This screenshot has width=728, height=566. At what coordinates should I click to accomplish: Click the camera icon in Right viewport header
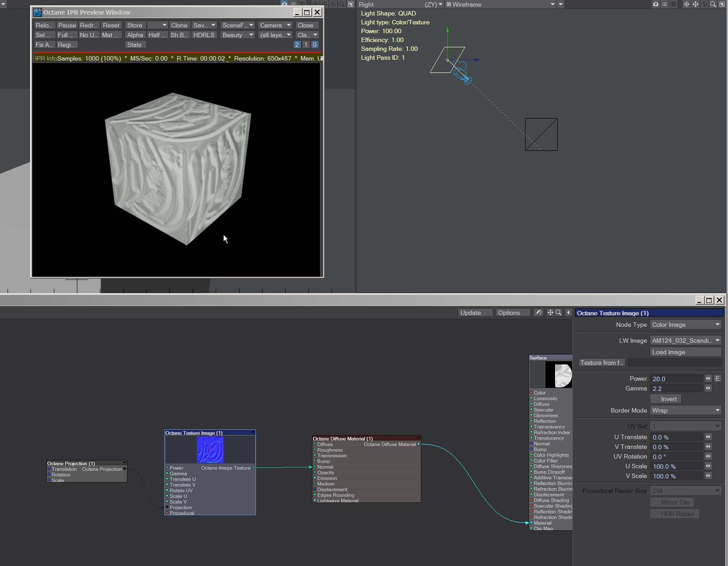(656, 4)
